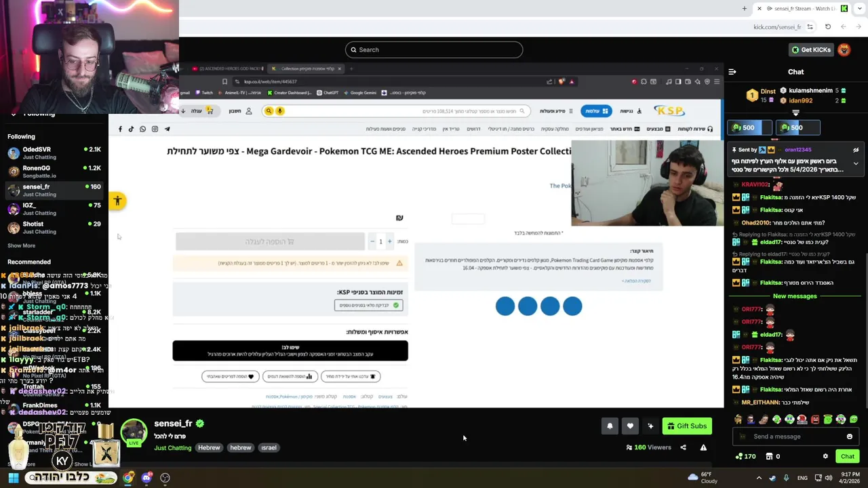
Task: Send the message with the green Chat button
Action: (x=848, y=456)
